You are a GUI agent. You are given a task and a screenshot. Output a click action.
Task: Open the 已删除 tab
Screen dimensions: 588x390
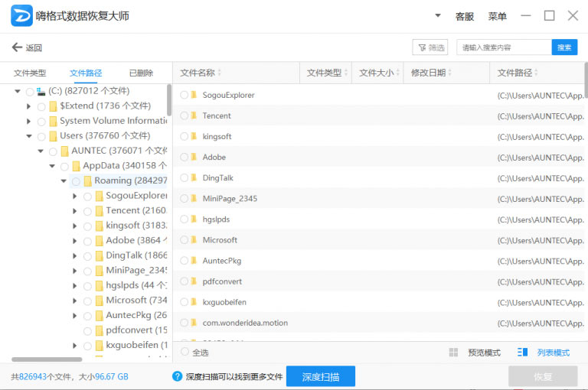(x=141, y=73)
